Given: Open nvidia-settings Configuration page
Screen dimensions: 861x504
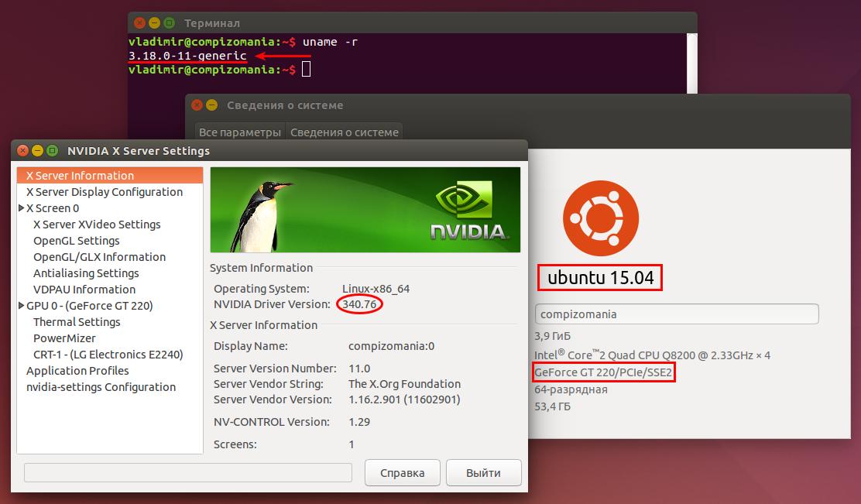Looking at the screenshot, I should (x=101, y=387).
